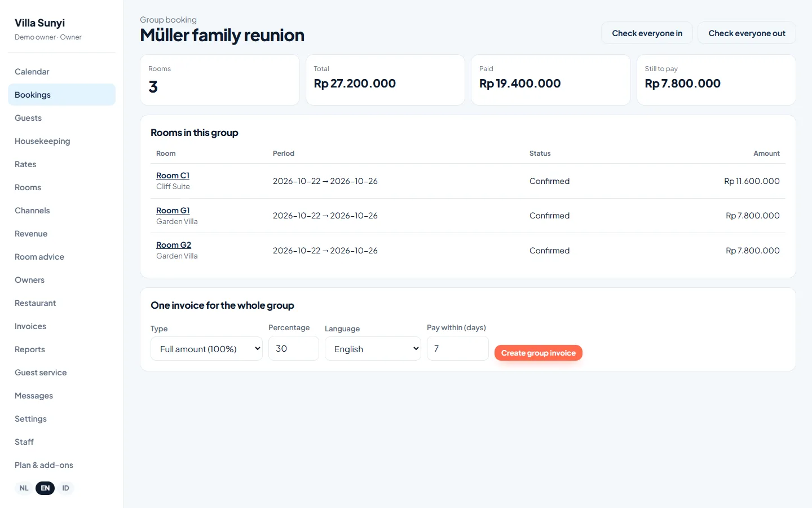This screenshot has height=508, width=812.
Task: Open the Calendar section in the sidebar
Action: pyautogui.click(x=61, y=72)
